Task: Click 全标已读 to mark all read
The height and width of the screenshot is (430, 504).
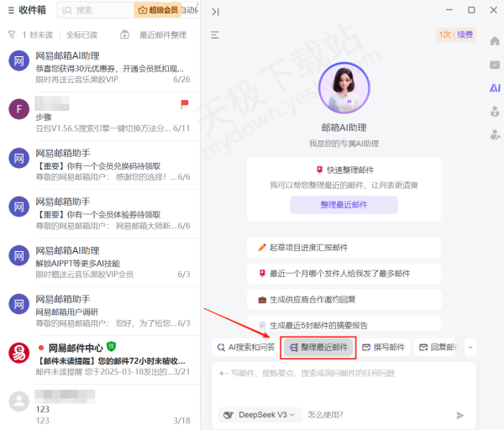Action: [x=81, y=35]
